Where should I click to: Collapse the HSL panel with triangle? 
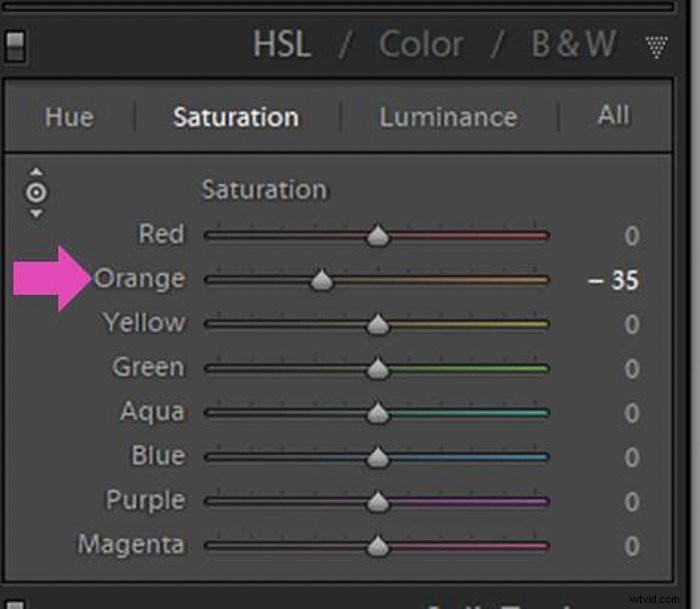pos(656,47)
